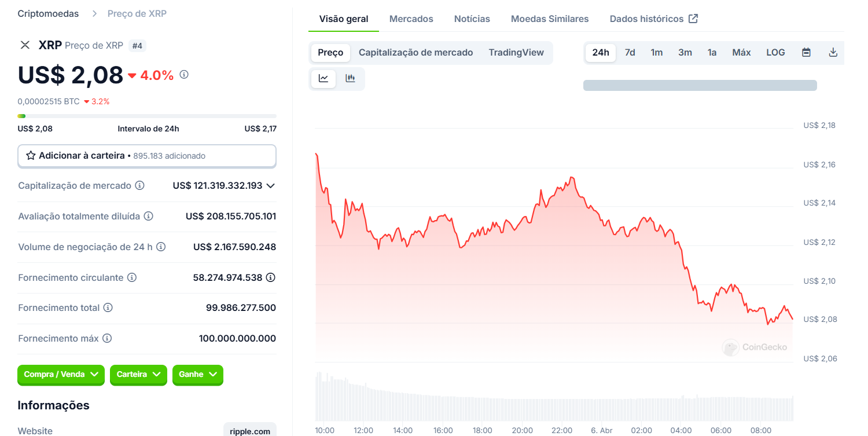Open the Ganhe dropdown
This screenshot has height=436, width=868.
[x=198, y=375]
